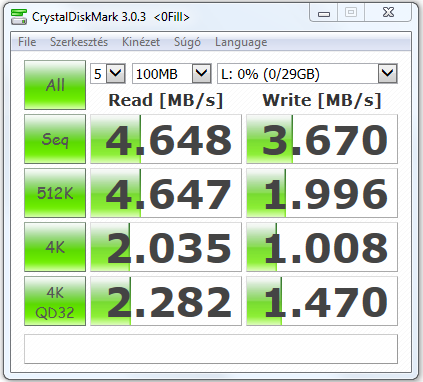Open the Súgó menu

[187, 42]
